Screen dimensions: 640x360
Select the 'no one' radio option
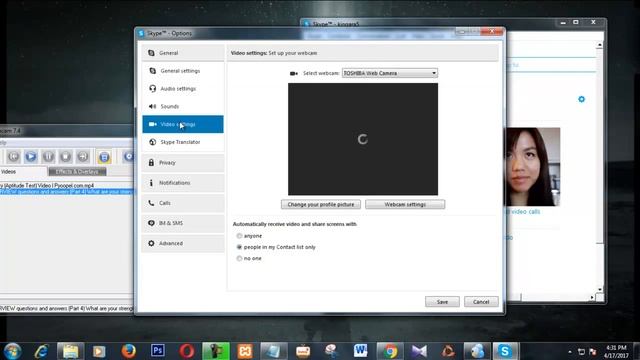(x=240, y=258)
